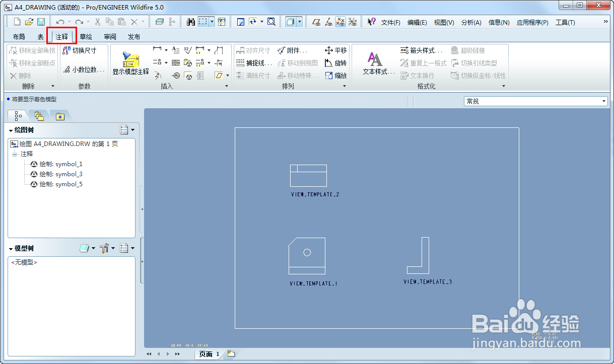The image size is (614, 364).
Task: Select symbol_3 in the drawing tree
Action: (56, 174)
